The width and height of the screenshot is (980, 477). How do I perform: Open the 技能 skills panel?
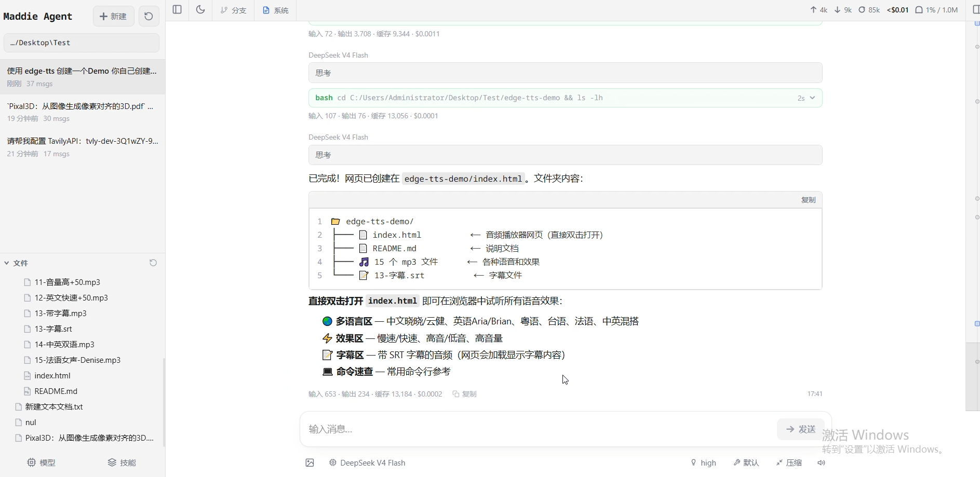122,462
